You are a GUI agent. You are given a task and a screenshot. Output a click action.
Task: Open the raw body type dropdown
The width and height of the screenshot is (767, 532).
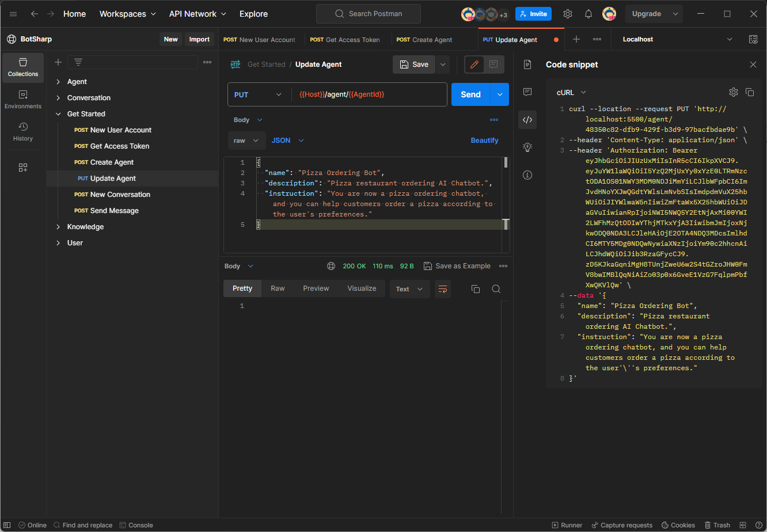pos(247,140)
